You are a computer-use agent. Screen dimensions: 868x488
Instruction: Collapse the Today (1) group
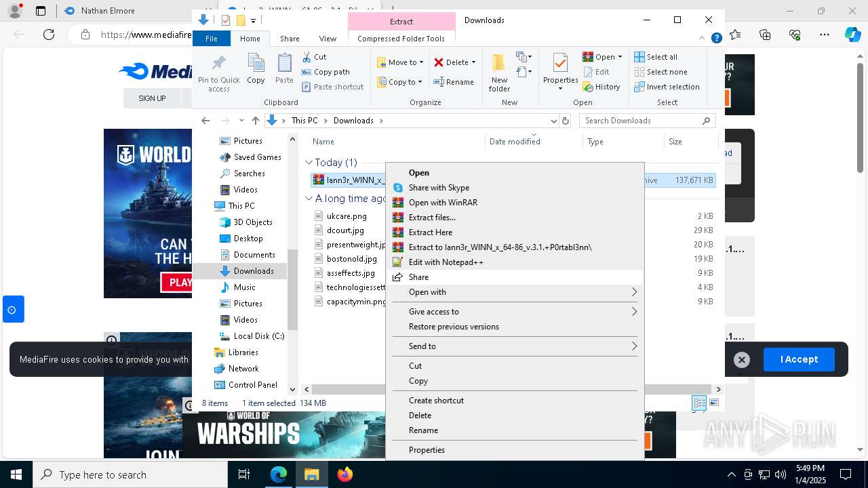(309, 163)
